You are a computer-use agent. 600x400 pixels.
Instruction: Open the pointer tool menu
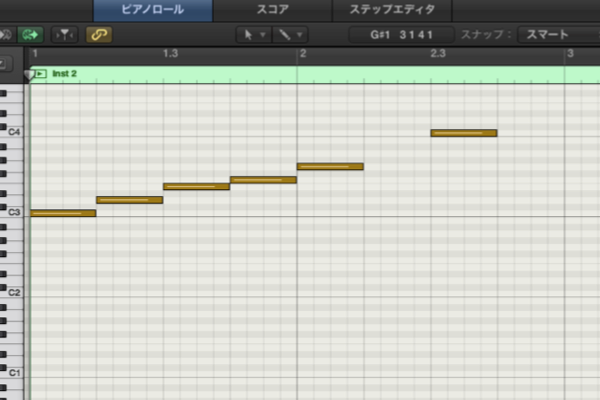[x=254, y=35]
